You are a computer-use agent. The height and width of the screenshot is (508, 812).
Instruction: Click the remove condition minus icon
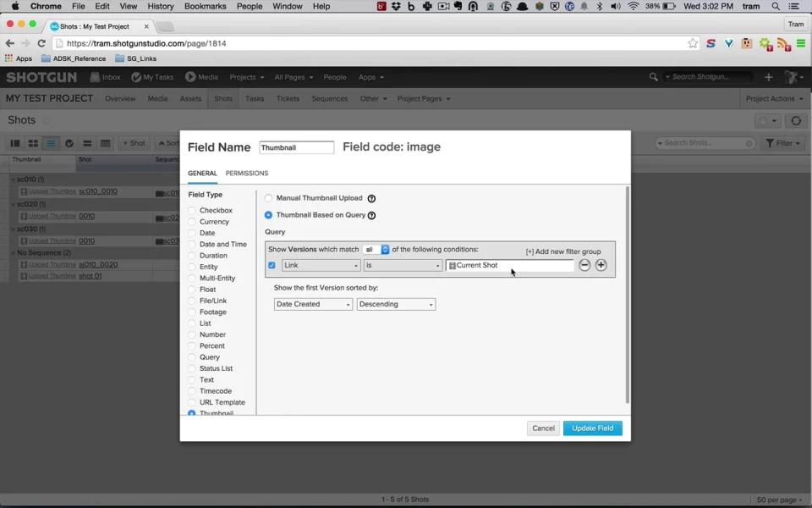(584, 265)
